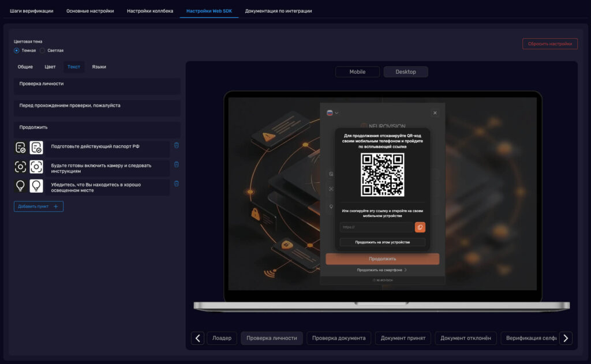The height and width of the screenshot is (364, 591).
Task: Edit Будьте готовы включить камеру text
Action: coord(109,168)
